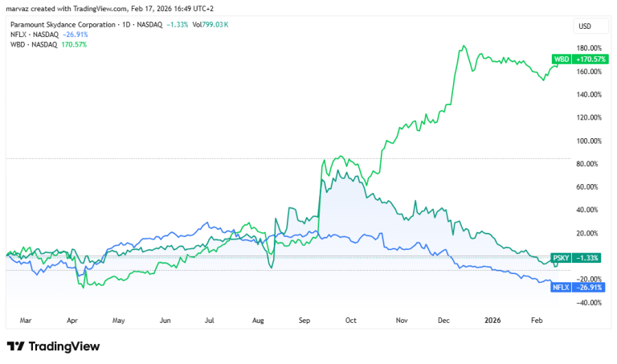Click the 170.57% value beside WBD legend
617x364 pixels.
(74, 44)
